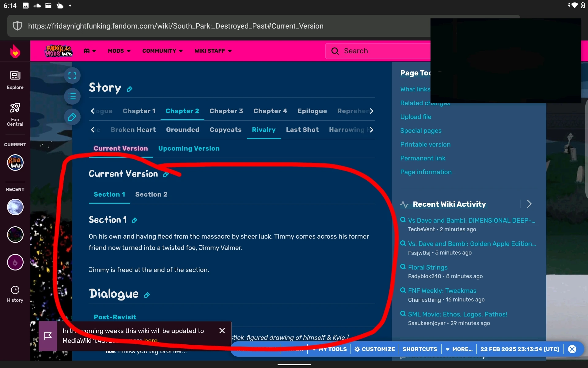This screenshot has height=368, width=588.
Task: Expand the COMMUNITY dropdown menu
Action: point(162,51)
